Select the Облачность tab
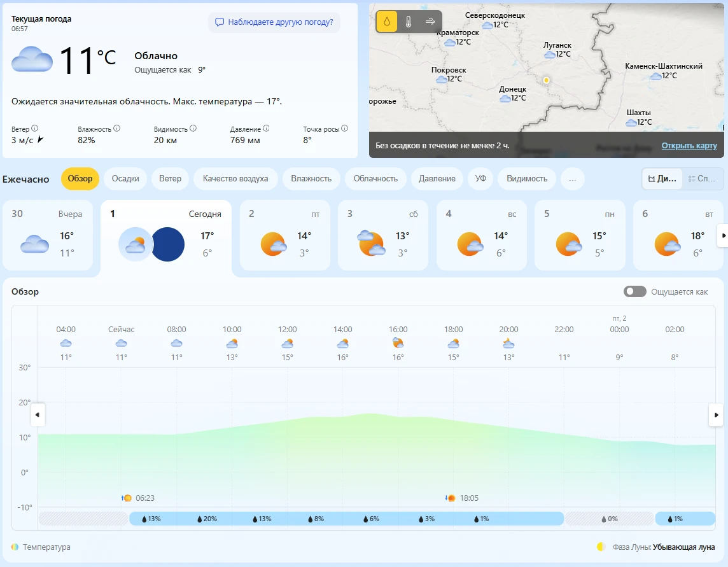The width and height of the screenshot is (728, 567). coord(375,179)
